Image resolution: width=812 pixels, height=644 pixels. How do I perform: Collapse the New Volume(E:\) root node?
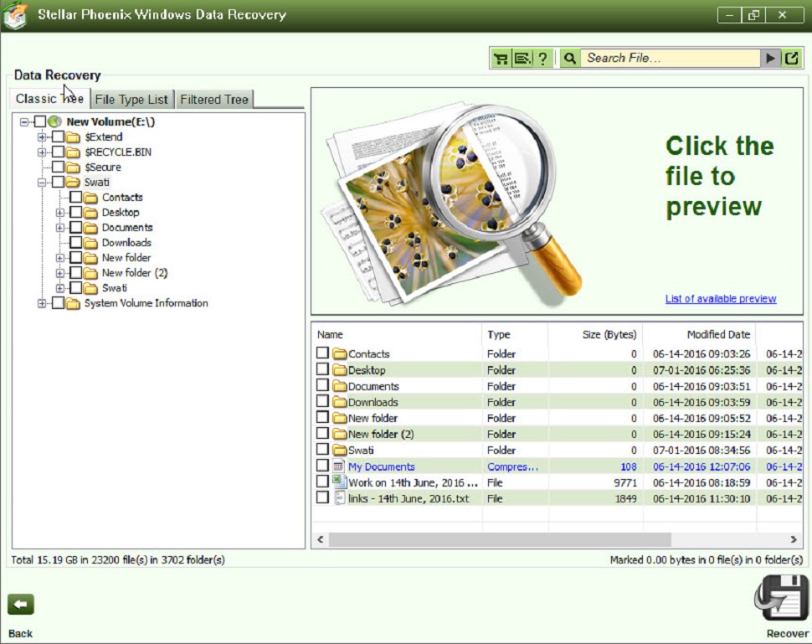(x=23, y=122)
